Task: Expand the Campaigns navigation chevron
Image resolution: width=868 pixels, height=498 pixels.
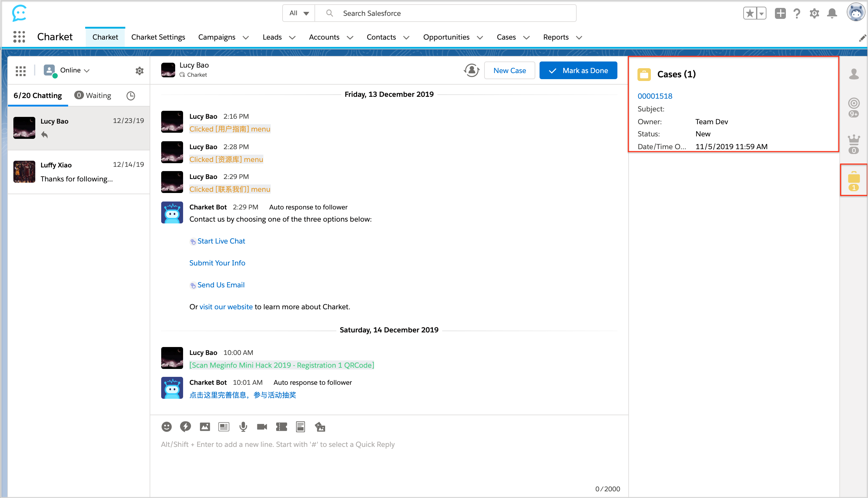Action: coord(246,38)
